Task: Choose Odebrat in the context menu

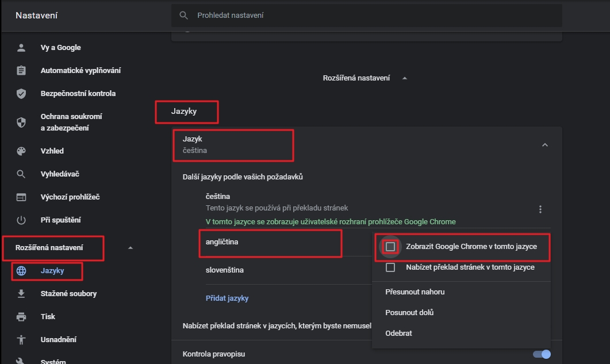Action: [398, 334]
